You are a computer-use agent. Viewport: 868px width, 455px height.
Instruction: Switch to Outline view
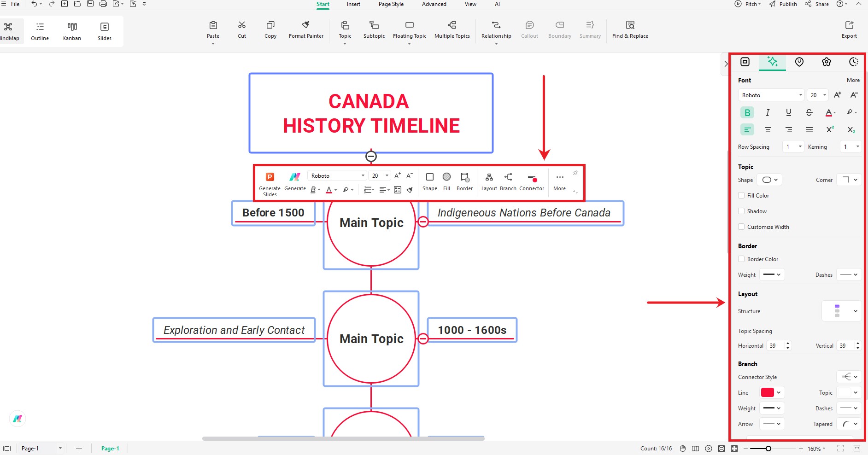click(40, 31)
